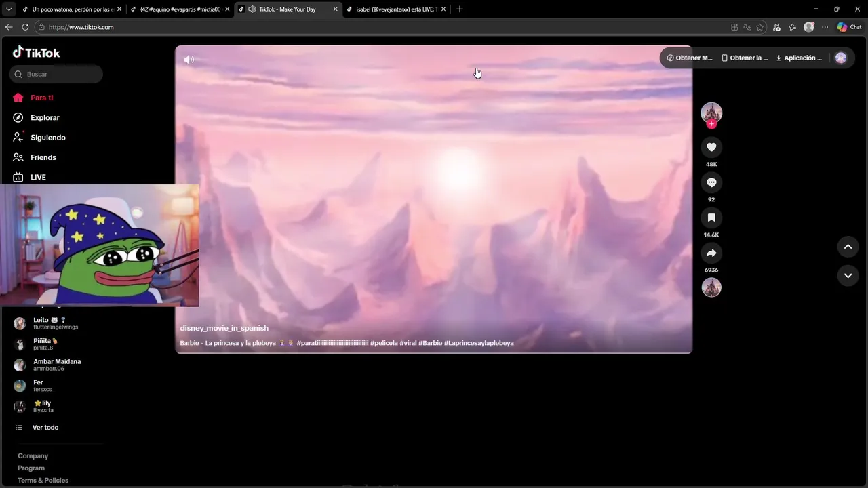Click the #Laprincesaylaplebeya hashtag

pos(479,343)
